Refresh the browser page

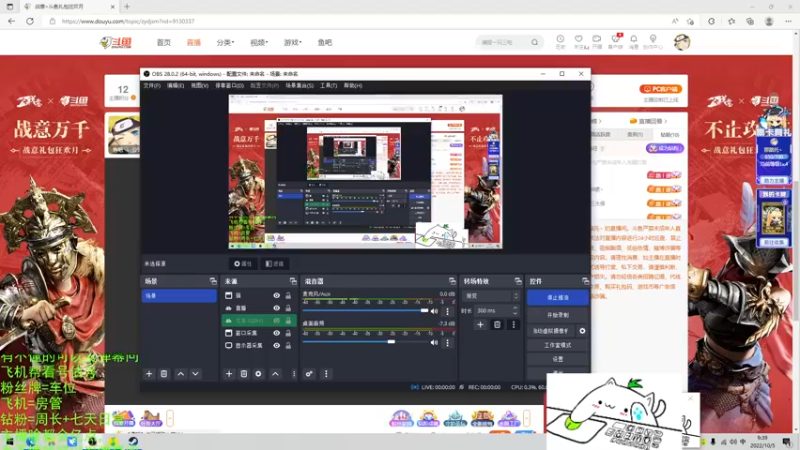coord(30,21)
